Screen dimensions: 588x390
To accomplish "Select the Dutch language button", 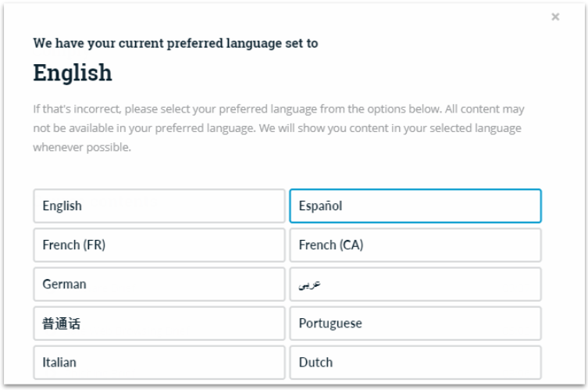I will [415, 363].
